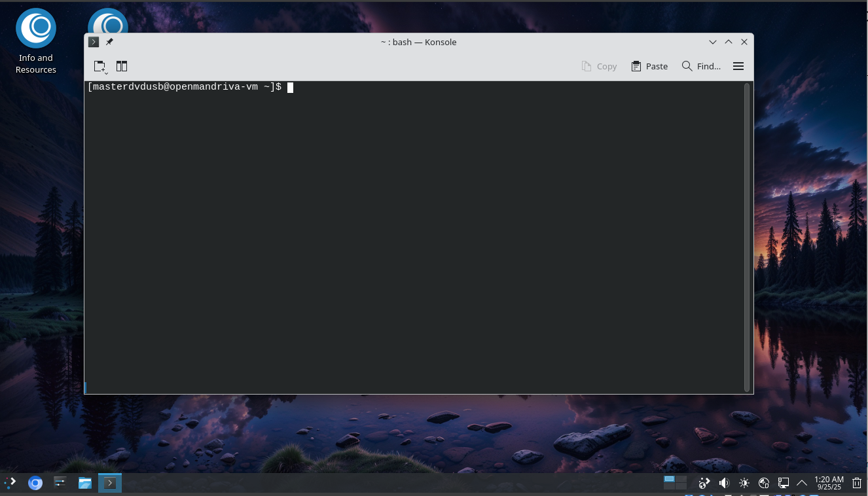
Task: Click the Find button in the toolbar
Action: pyautogui.click(x=701, y=66)
